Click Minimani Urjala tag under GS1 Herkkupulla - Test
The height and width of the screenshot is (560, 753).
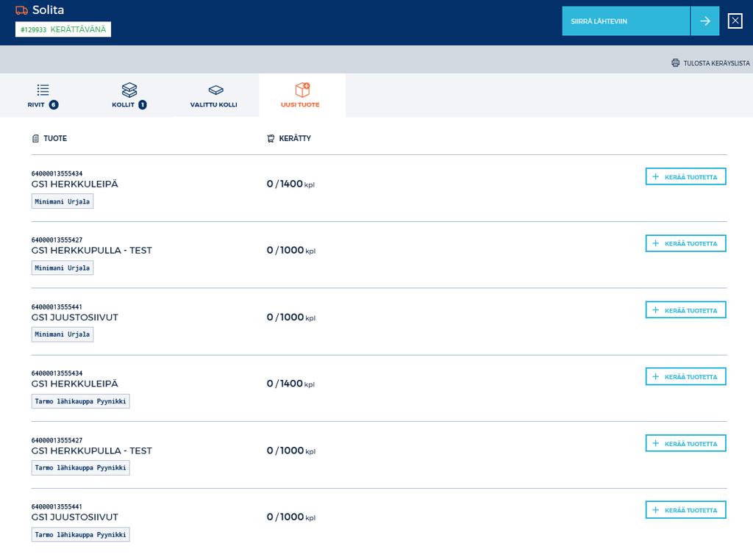click(x=63, y=268)
